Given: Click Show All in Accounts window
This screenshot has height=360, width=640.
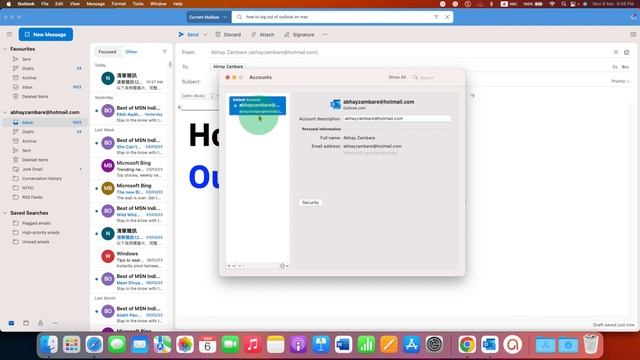Looking at the screenshot, I should 397,77.
